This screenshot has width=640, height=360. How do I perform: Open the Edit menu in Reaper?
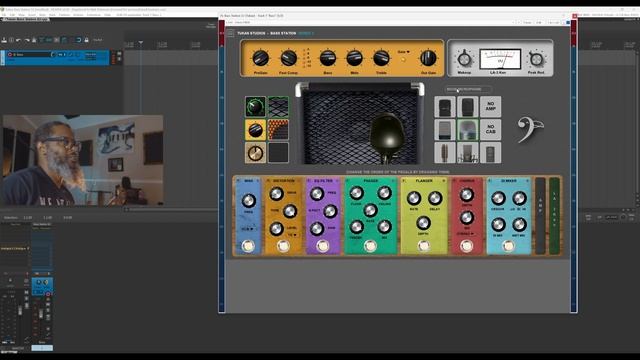(12, 15)
